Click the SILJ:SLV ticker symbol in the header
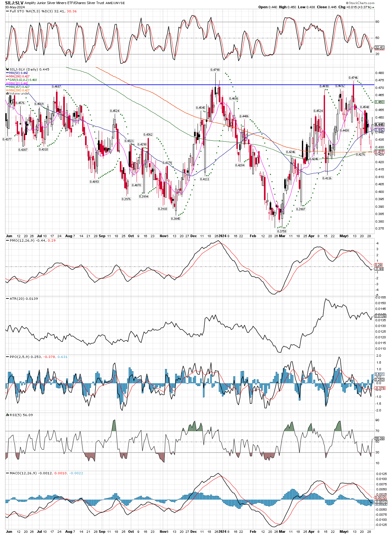The height and width of the screenshot is (535, 392). [14, 3]
